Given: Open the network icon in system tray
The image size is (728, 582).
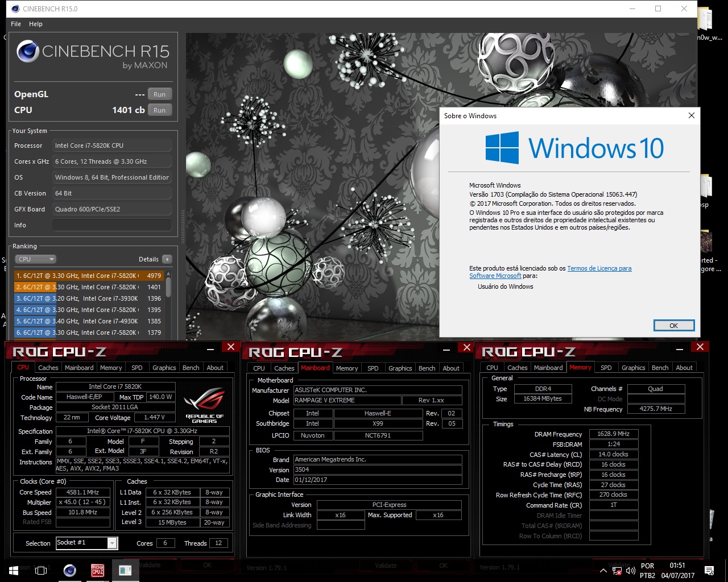Looking at the screenshot, I should (x=617, y=571).
